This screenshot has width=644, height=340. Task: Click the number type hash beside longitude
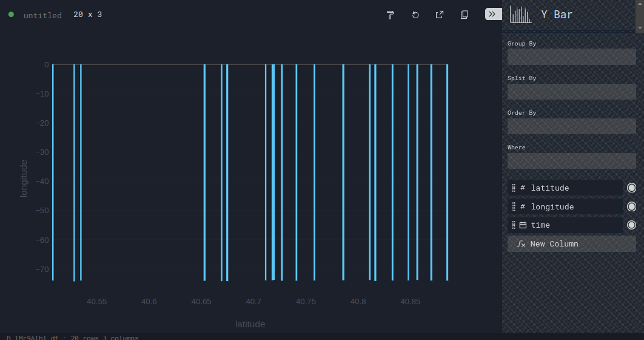tap(523, 206)
